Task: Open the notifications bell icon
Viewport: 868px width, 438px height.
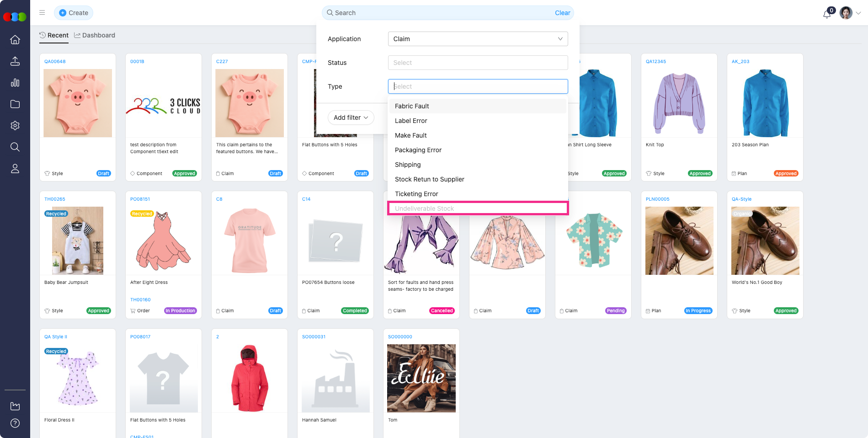Action: tap(826, 14)
